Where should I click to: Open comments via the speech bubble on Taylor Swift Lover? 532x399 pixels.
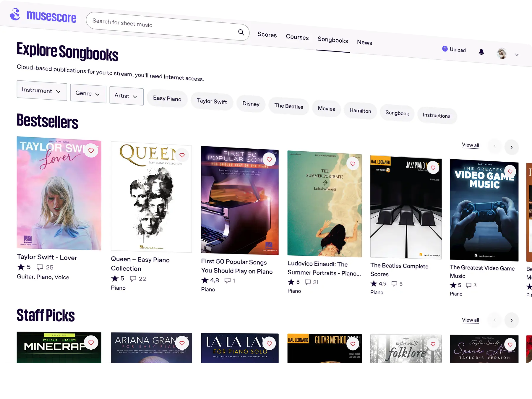[40, 267]
